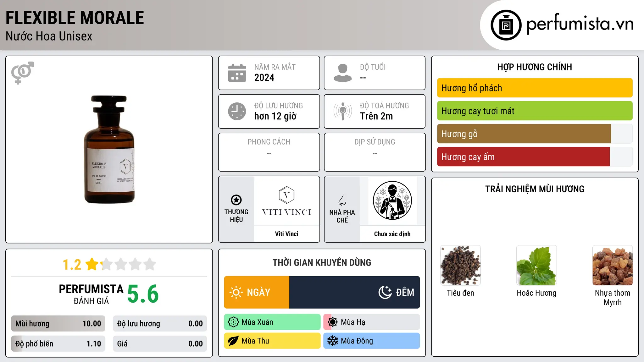This screenshot has height=362, width=644.
Task: Click the ĐỘ TOẢ HƯƠNG label
Action: pos(384,106)
